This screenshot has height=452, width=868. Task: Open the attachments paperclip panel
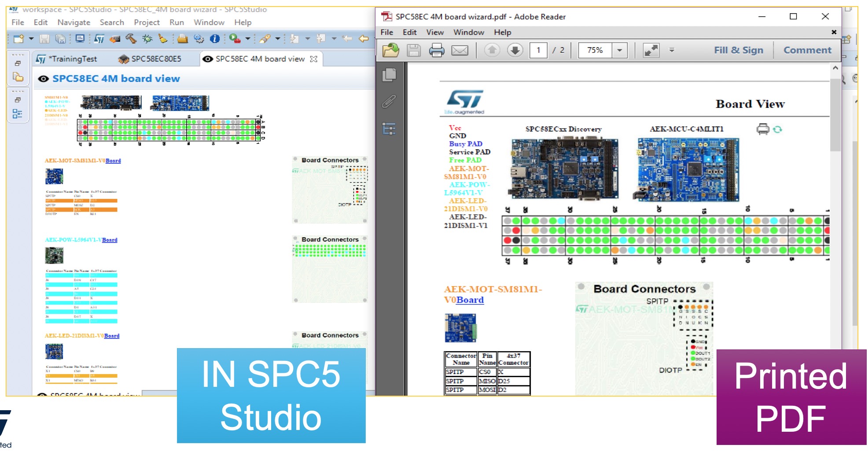(389, 102)
